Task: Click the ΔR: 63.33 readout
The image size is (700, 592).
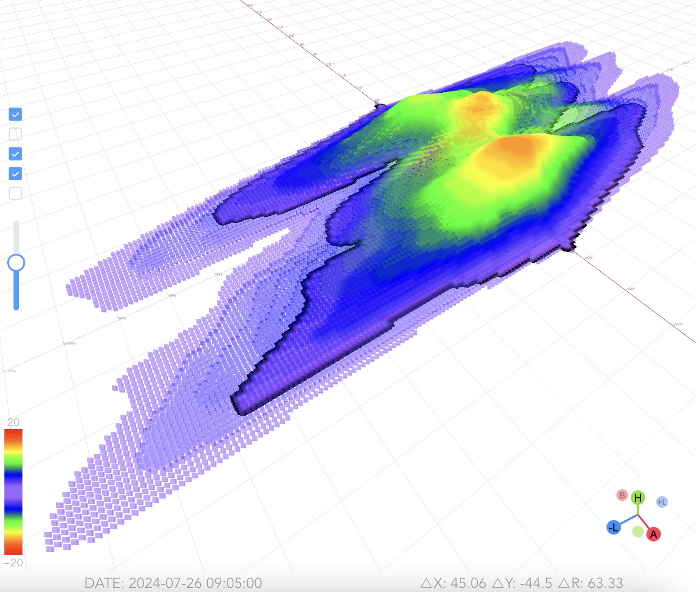Action: tap(590, 583)
